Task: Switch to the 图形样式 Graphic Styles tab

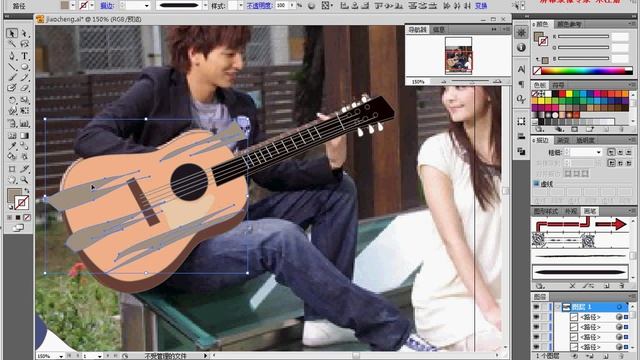Action: coord(546,211)
